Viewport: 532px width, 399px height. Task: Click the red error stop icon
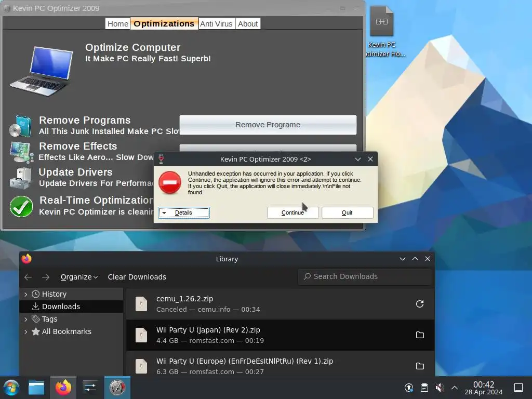[x=170, y=182]
